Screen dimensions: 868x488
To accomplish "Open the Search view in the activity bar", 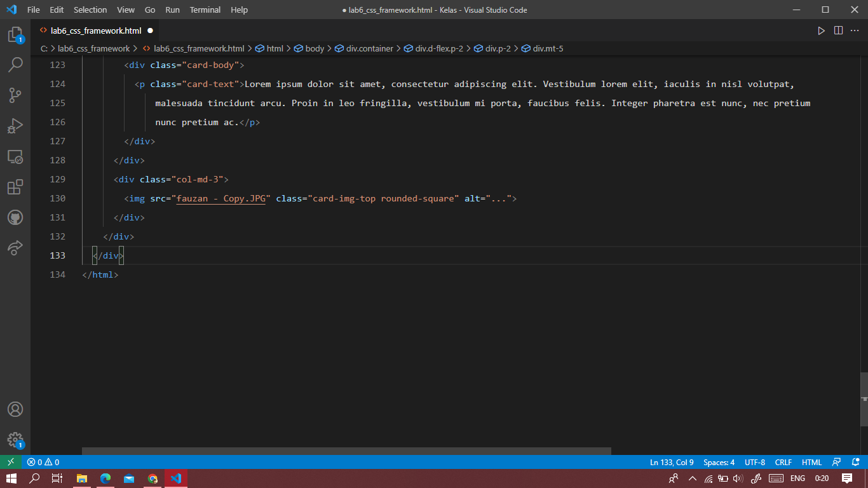I will 15,65.
